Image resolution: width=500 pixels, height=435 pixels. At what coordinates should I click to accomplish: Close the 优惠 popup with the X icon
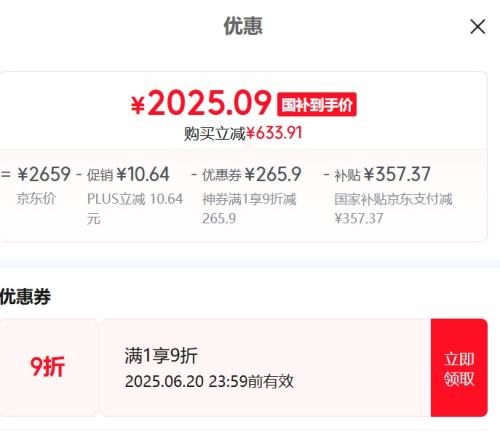click(x=477, y=27)
